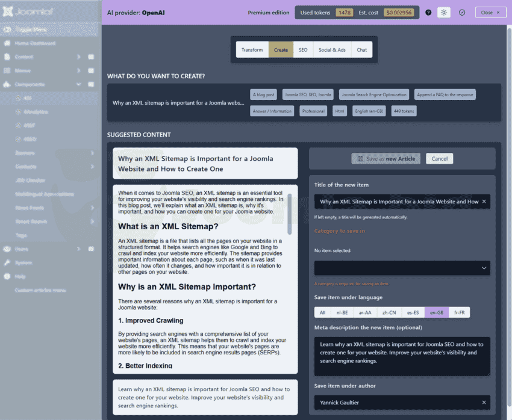Set save language to All

322,312
